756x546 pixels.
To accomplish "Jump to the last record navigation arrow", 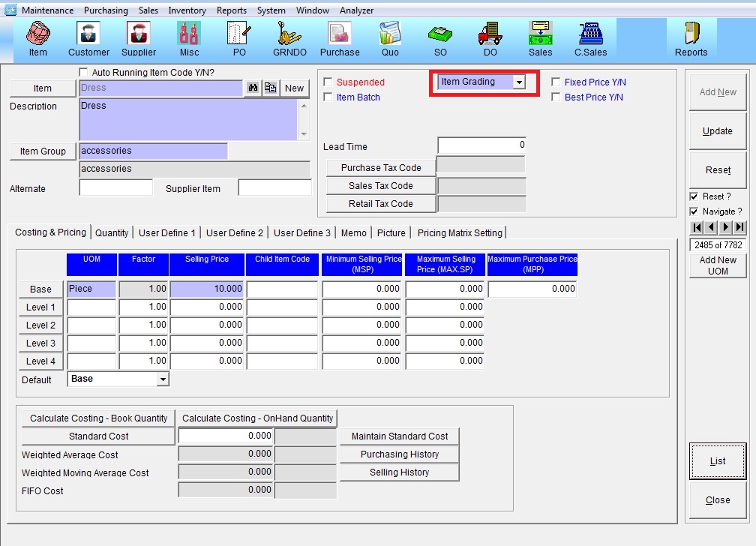I will (x=740, y=227).
